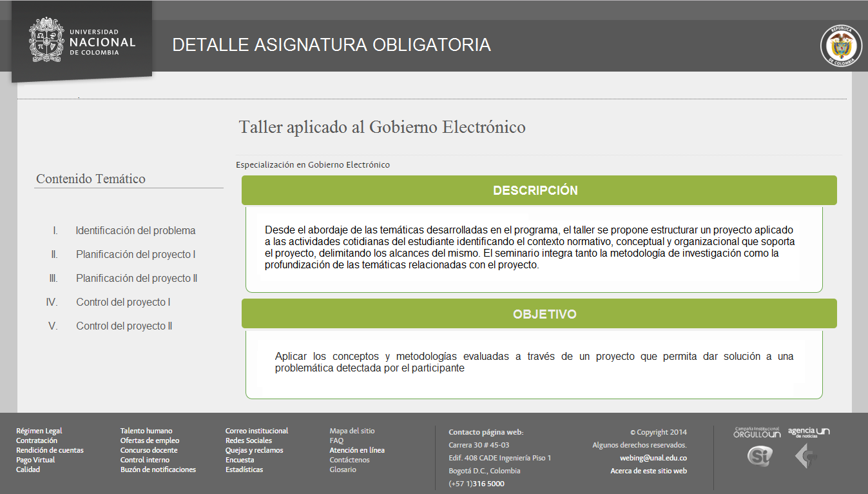Image resolution: width=868 pixels, height=494 pixels.
Task: Open the Orgullo UN campaign logo
Action: click(x=757, y=432)
